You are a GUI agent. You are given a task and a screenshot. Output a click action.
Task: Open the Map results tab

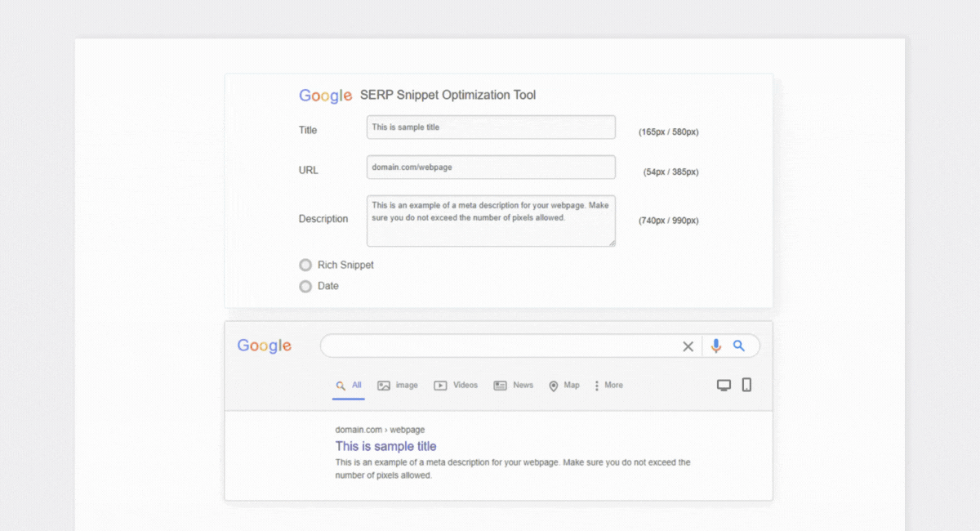click(x=563, y=386)
